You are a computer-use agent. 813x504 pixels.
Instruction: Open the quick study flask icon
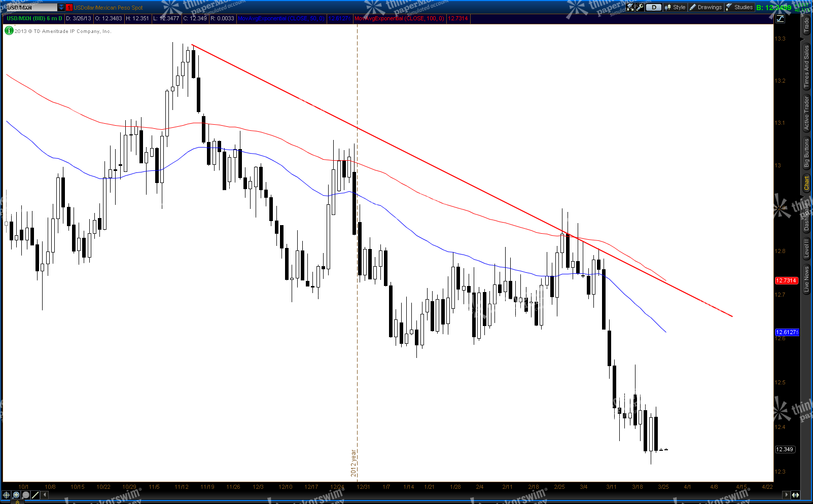630,7
